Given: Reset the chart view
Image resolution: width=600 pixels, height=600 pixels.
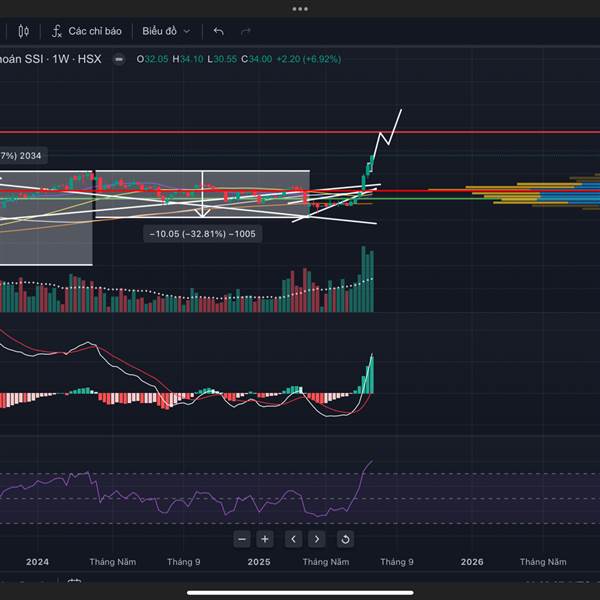Looking at the screenshot, I should point(345,539).
